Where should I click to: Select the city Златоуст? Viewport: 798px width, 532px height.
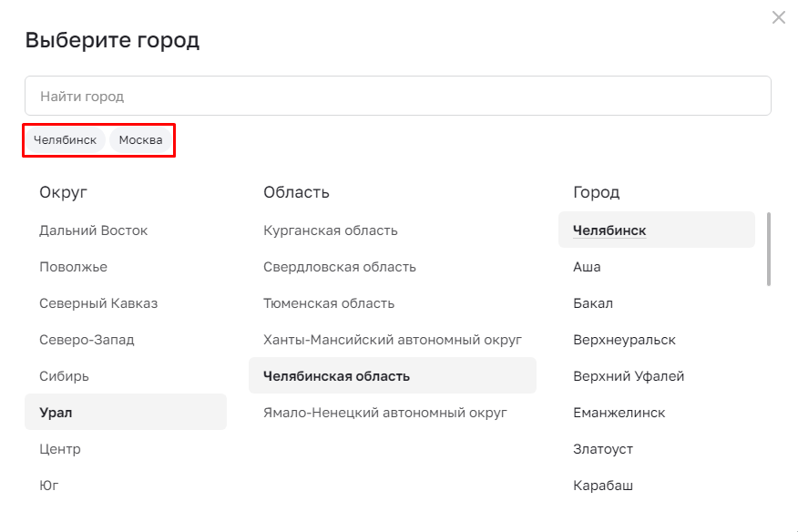click(x=603, y=449)
